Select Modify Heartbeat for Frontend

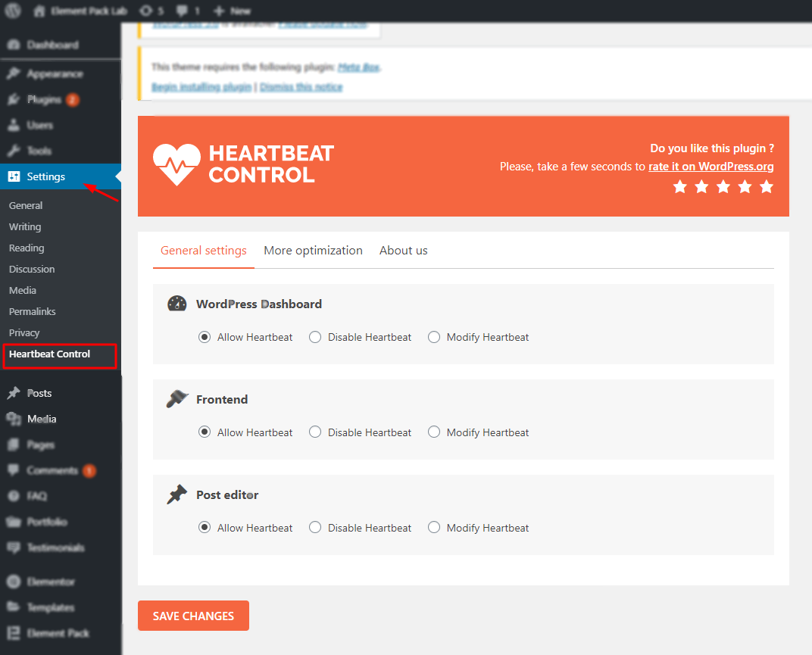coord(434,432)
